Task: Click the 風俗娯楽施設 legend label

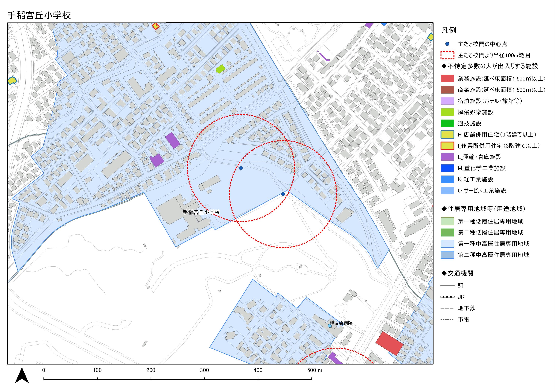Action: (475, 112)
